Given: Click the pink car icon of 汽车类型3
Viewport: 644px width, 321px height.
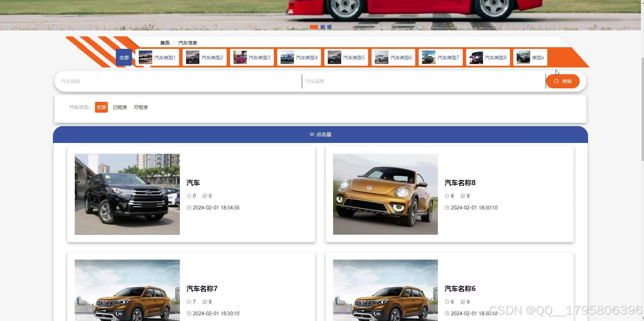Looking at the screenshot, I should (240, 57).
